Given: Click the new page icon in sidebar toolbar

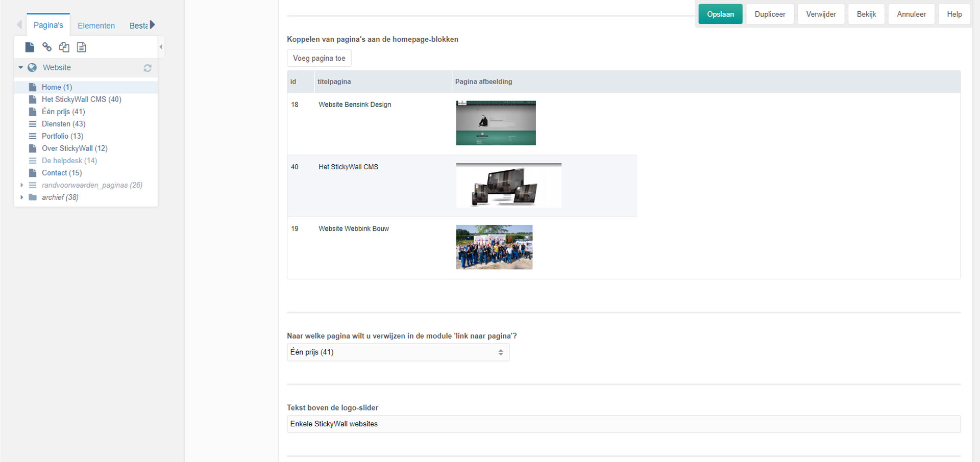Looking at the screenshot, I should pyautogui.click(x=30, y=47).
